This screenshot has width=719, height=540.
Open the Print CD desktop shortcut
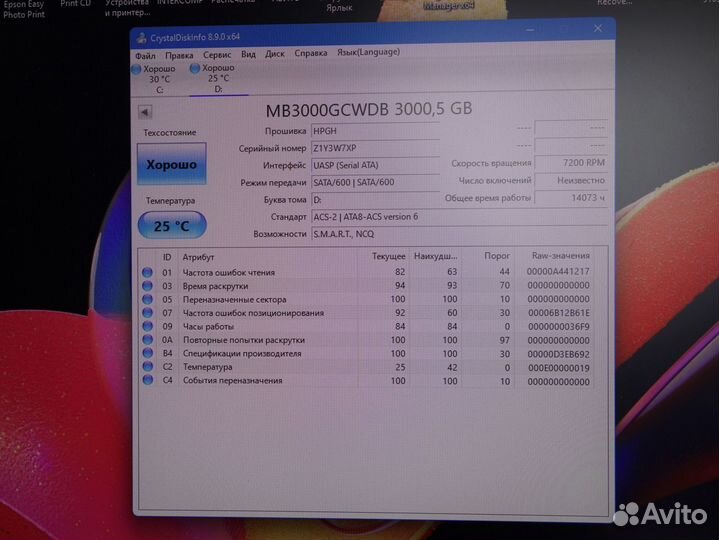pyautogui.click(x=76, y=4)
